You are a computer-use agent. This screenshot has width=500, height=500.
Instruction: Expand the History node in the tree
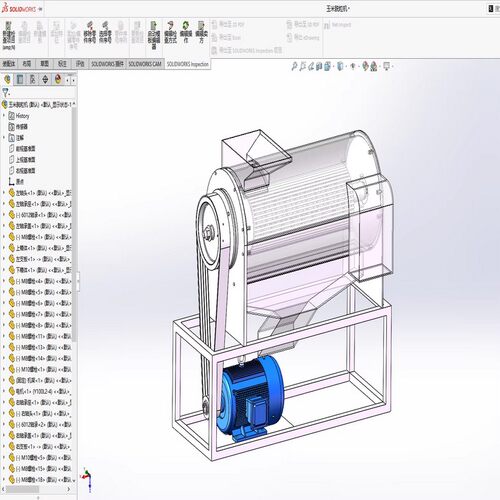4,116
